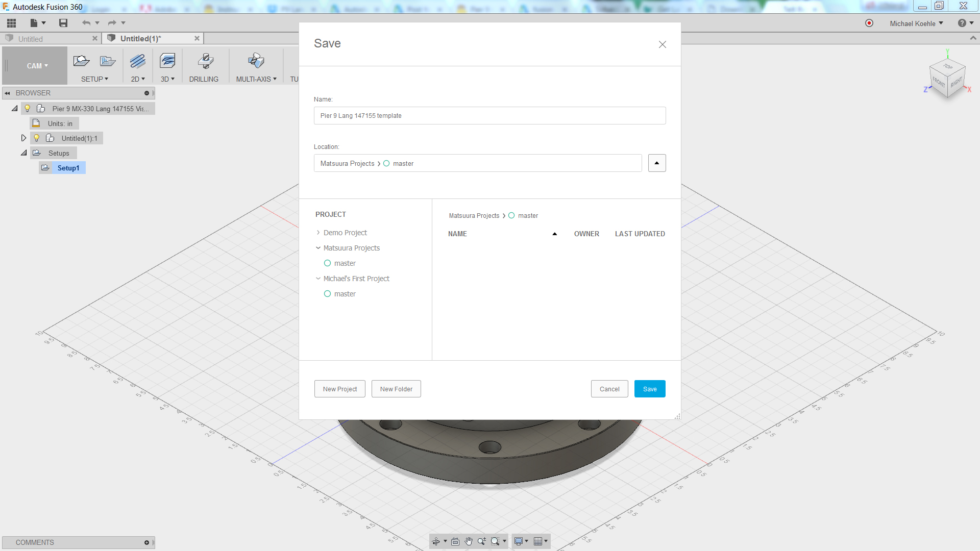The image size is (980, 551).
Task: Click the Name input field
Action: (x=489, y=116)
